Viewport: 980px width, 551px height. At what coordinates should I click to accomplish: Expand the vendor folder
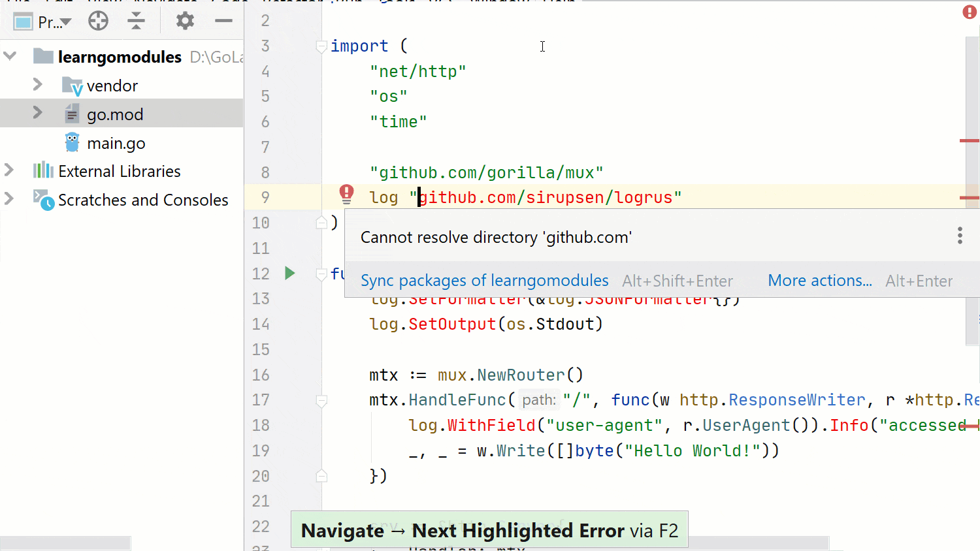click(37, 85)
